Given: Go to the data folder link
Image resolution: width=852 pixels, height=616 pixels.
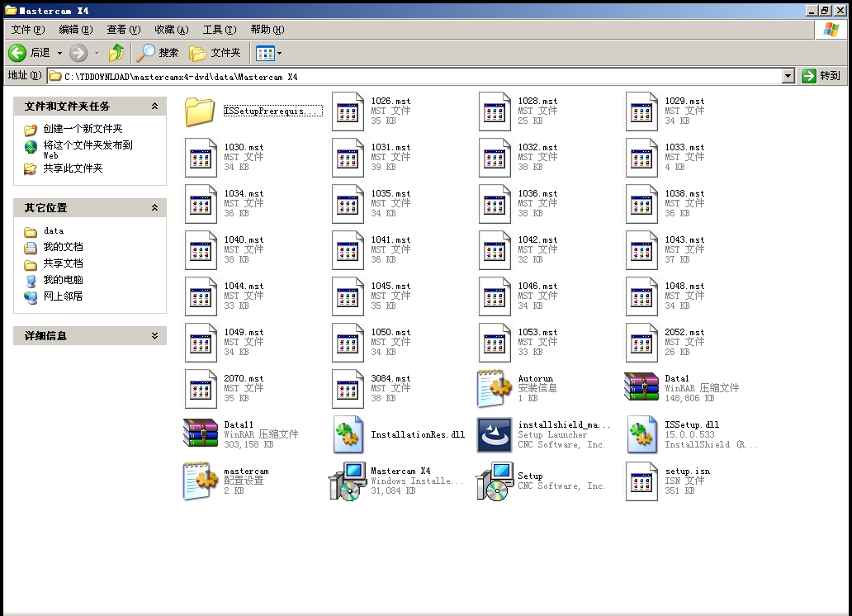Looking at the screenshot, I should pos(53,231).
